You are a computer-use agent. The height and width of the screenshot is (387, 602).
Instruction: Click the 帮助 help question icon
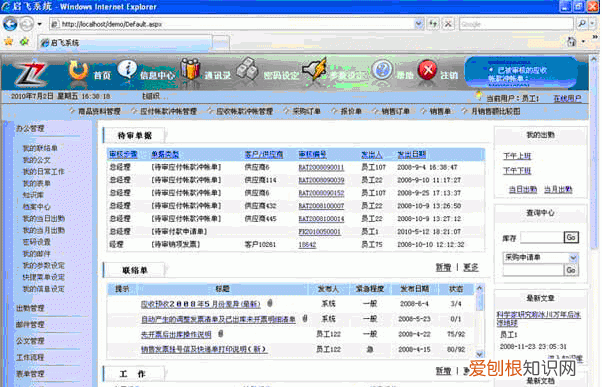382,70
